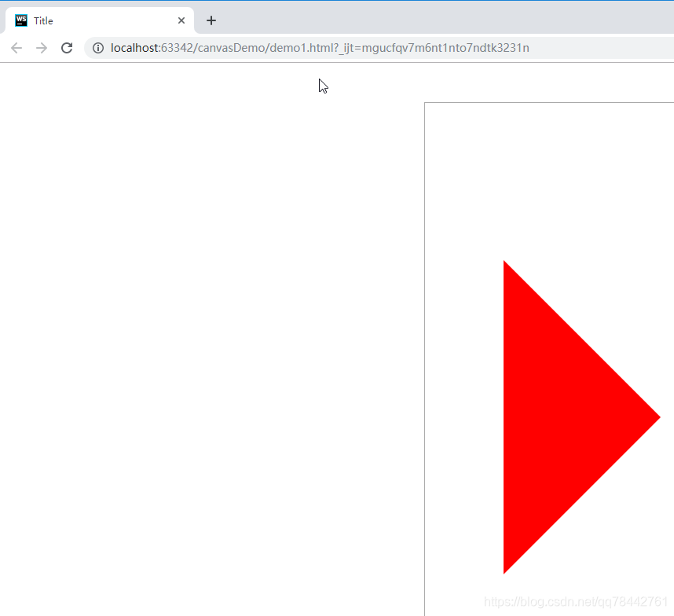Image resolution: width=674 pixels, height=616 pixels.
Task: Click the back navigation arrow
Action: [16, 48]
